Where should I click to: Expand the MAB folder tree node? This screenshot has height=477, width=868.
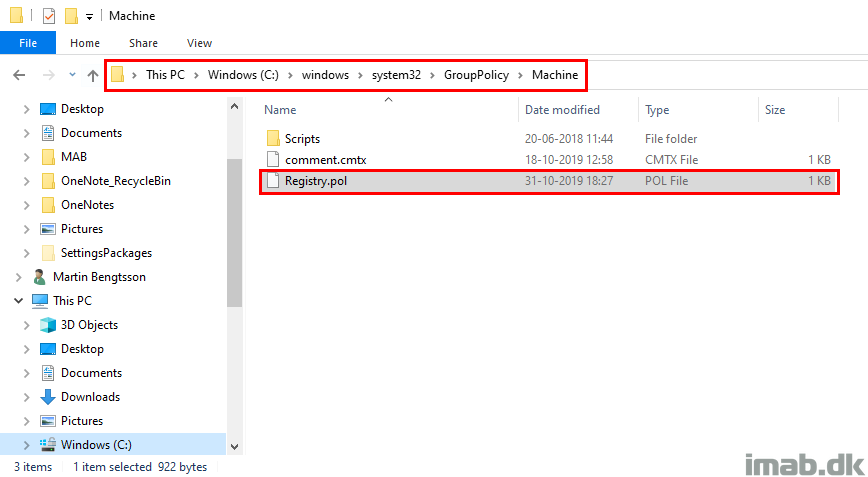27,157
